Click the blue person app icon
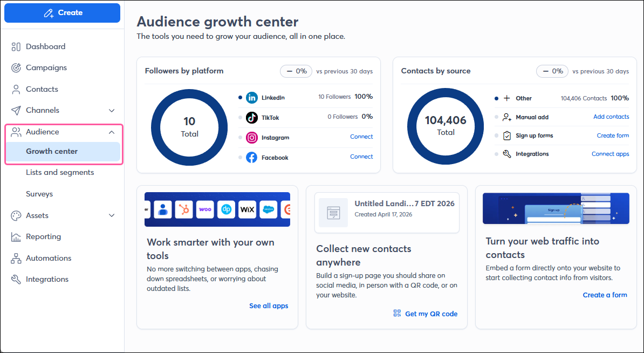 [x=163, y=209]
